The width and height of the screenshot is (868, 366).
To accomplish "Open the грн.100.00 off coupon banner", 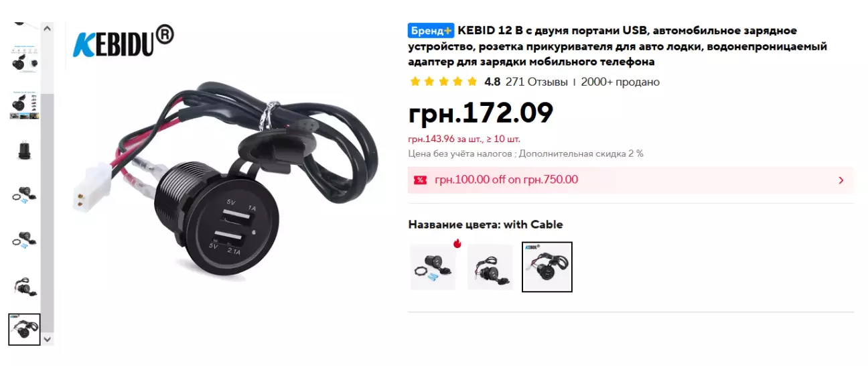I will [631, 180].
